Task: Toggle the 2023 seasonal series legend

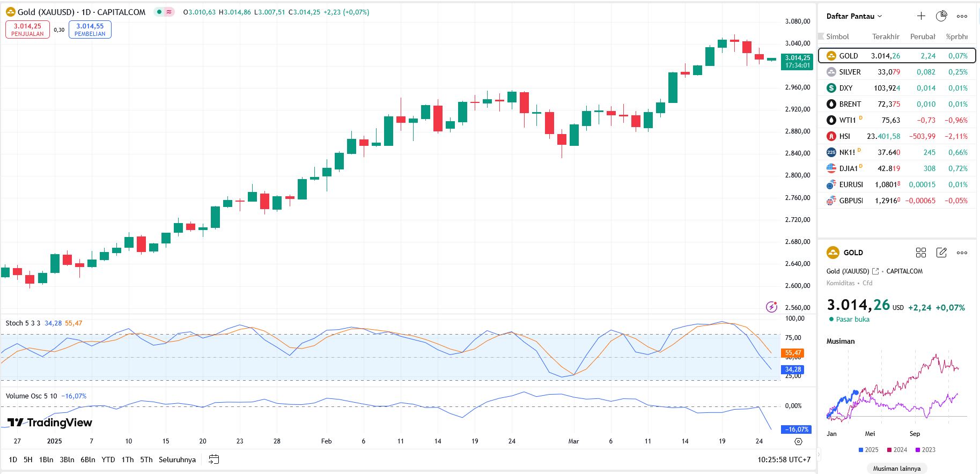Action: click(925, 450)
